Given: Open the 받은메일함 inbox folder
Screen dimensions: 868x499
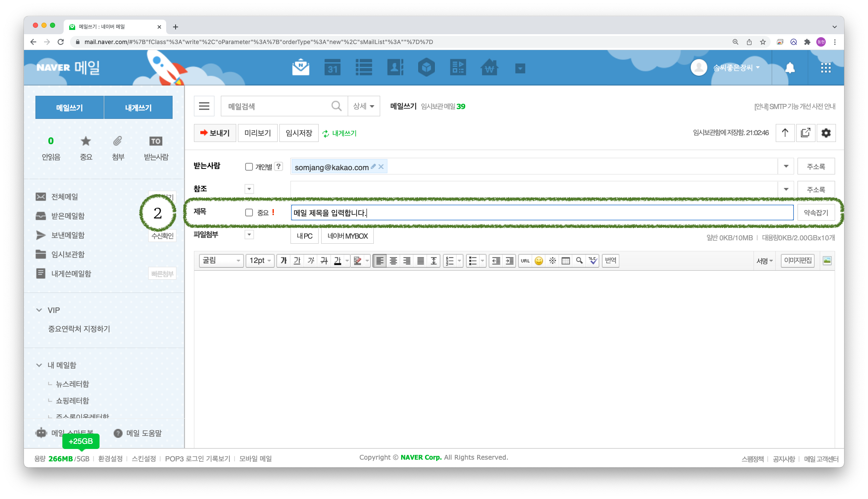Looking at the screenshot, I should point(68,216).
